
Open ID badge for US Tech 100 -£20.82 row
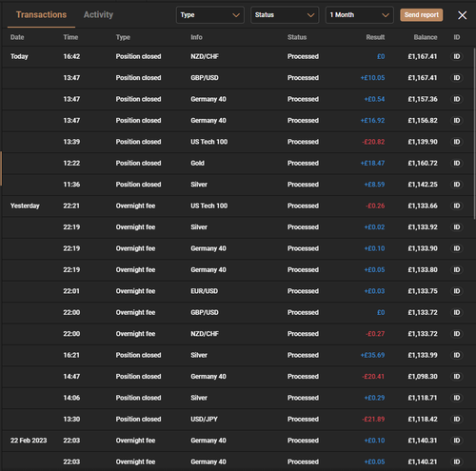[457, 142]
